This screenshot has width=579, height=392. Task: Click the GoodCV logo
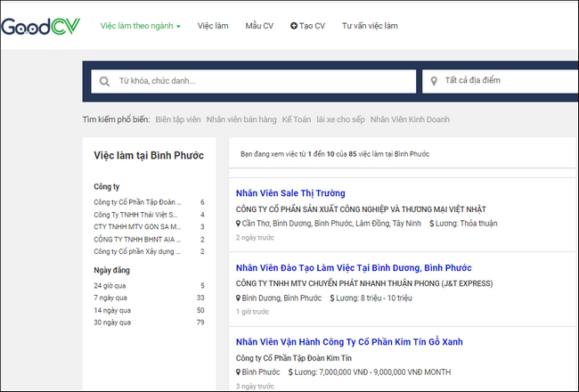[38, 26]
